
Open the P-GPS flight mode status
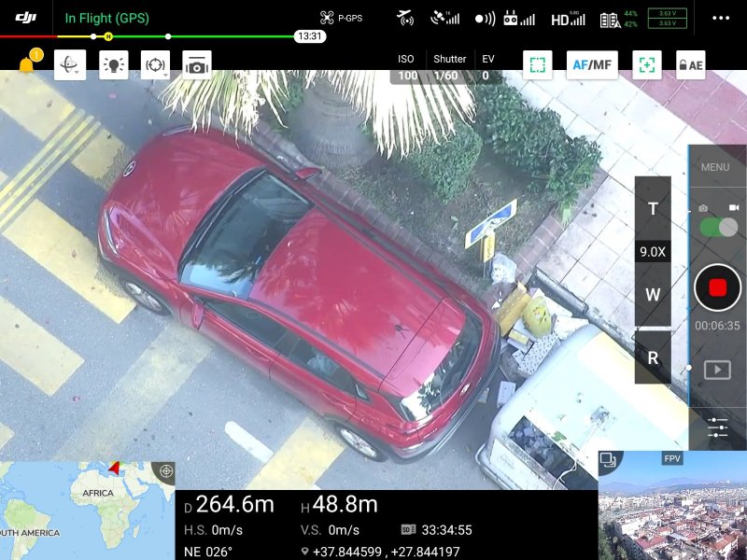(x=341, y=18)
